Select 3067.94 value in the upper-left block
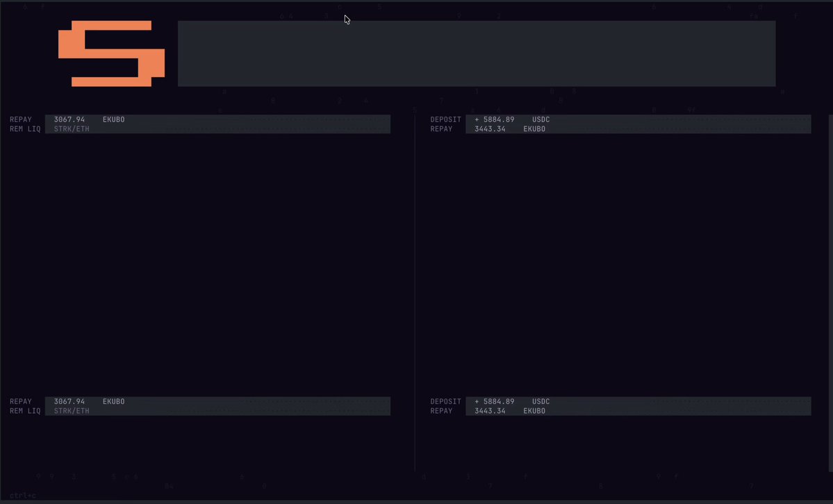 click(x=69, y=119)
